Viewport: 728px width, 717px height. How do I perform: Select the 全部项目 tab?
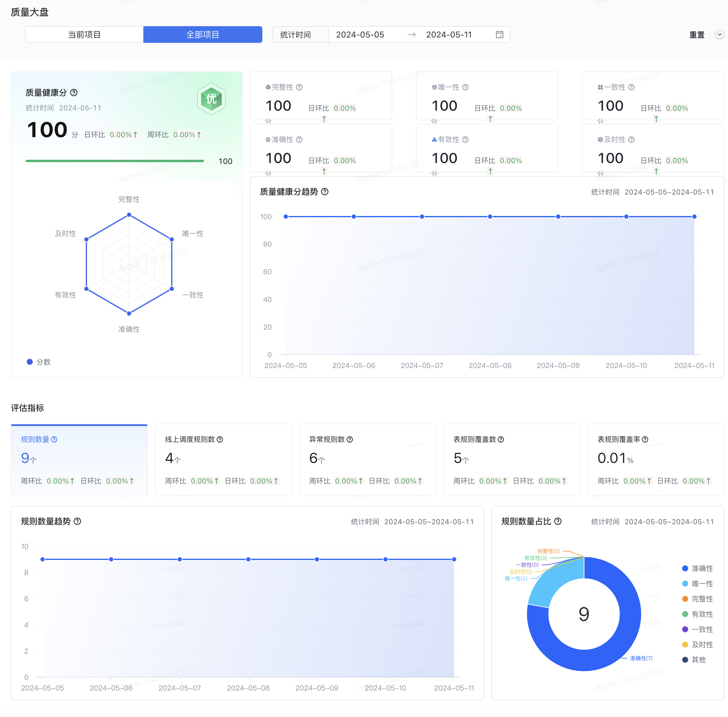pyautogui.click(x=203, y=35)
